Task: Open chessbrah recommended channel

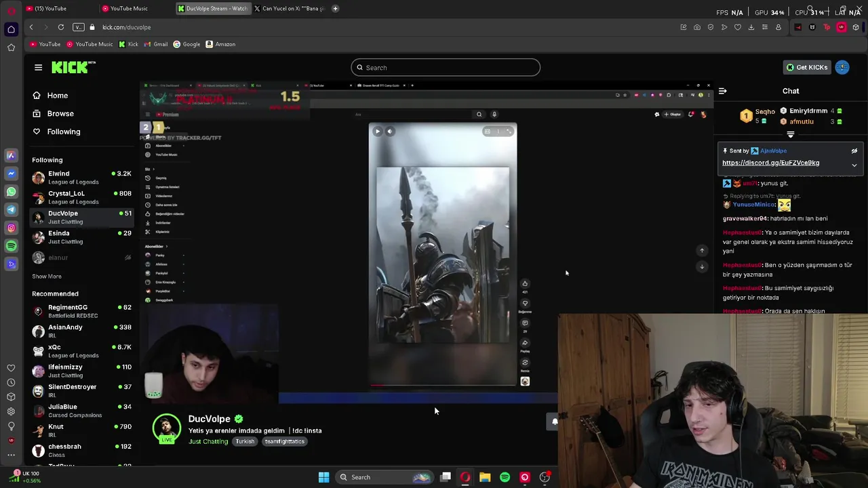Action: click(x=81, y=450)
